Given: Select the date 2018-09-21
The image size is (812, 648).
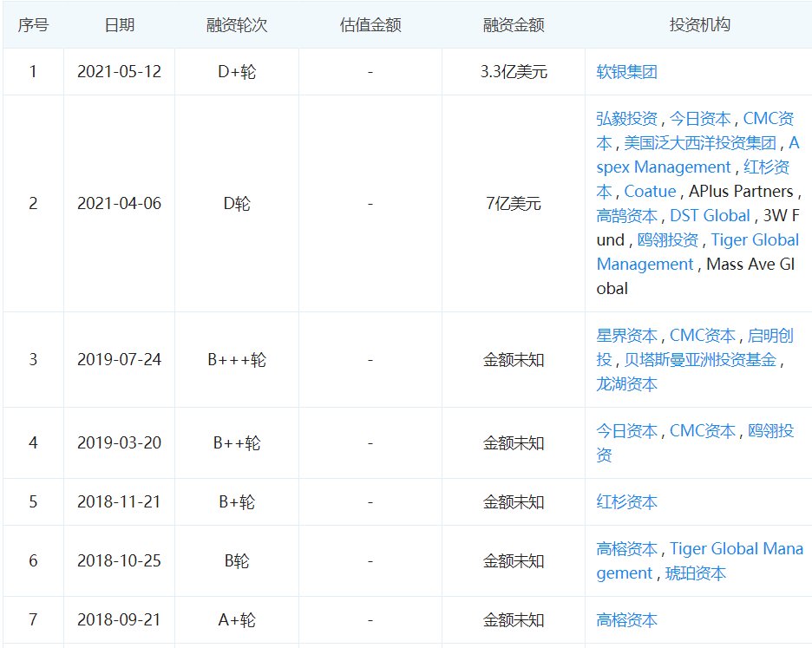Looking at the screenshot, I should point(120,620).
